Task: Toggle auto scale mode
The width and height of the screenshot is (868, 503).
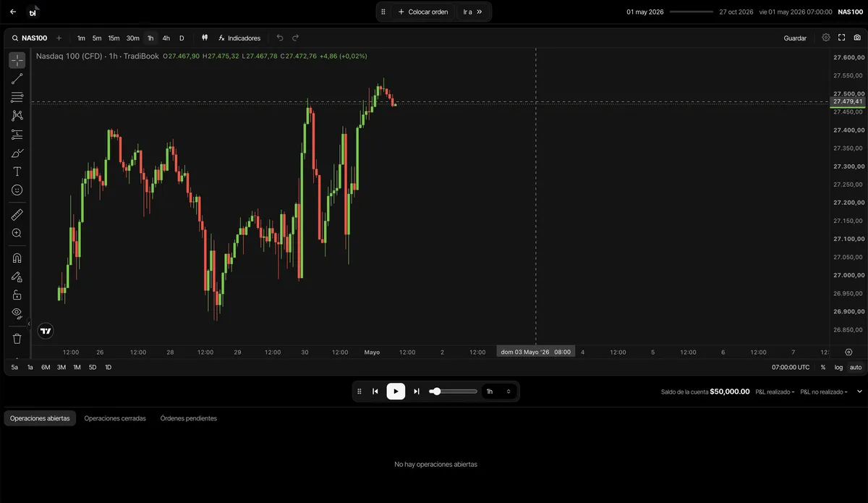Action: tap(856, 368)
